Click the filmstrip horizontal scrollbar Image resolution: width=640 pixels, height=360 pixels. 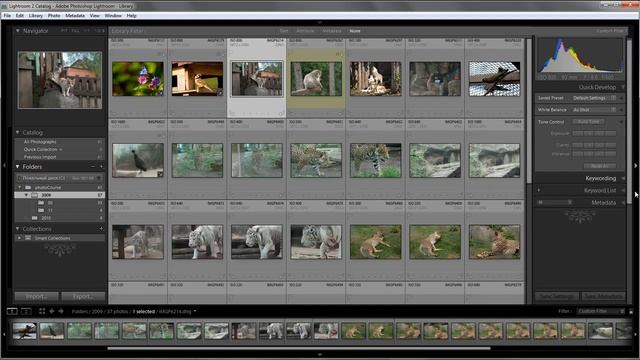pyautogui.click(x=299, y=348)
